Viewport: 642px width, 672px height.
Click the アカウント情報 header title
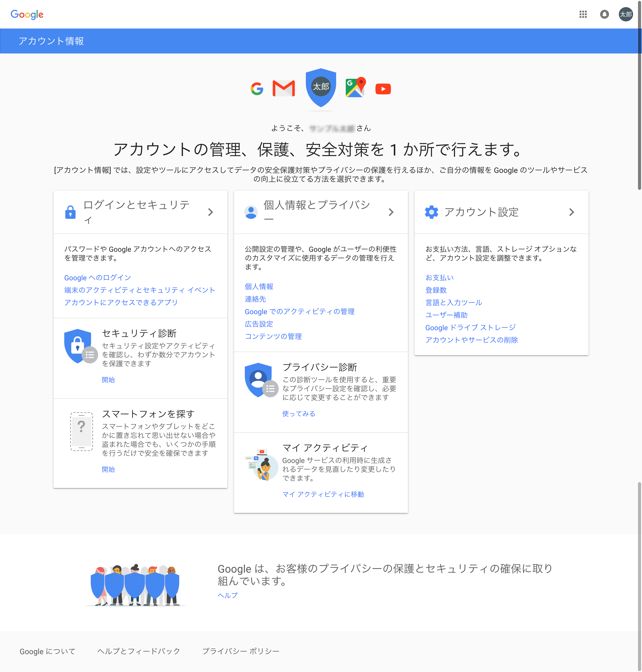(51, 41)
